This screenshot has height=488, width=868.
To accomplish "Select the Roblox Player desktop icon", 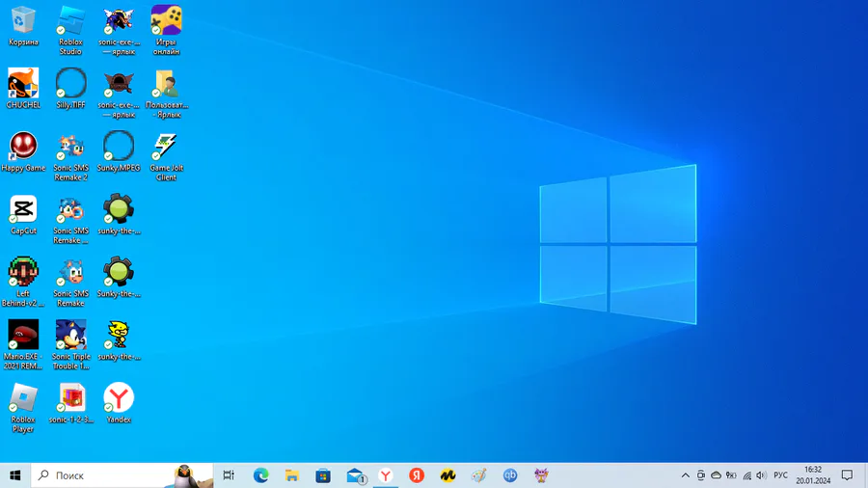I will tap(23, 408).
